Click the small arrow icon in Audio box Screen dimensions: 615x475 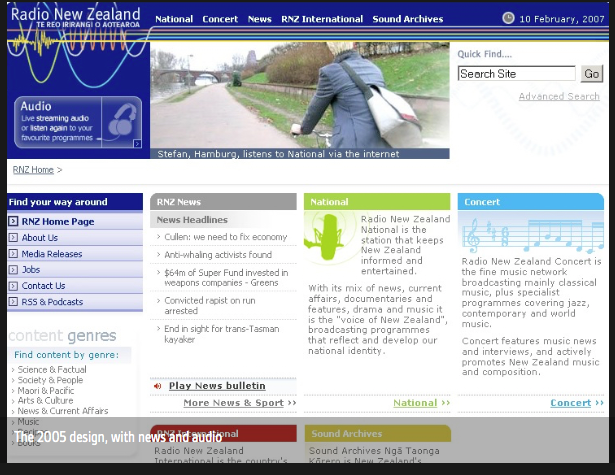point(137,144)
